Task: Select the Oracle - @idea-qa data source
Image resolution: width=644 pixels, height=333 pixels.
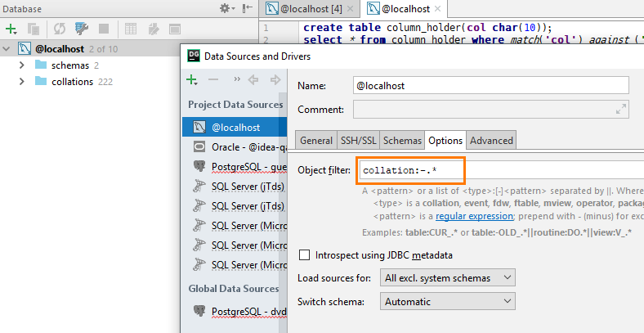Action: coord(235,146)
